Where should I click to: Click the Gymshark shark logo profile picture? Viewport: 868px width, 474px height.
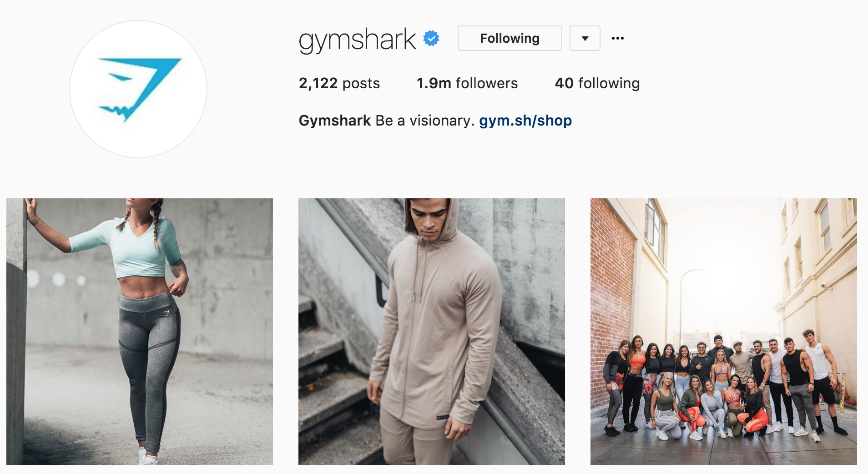coord(138,89)
